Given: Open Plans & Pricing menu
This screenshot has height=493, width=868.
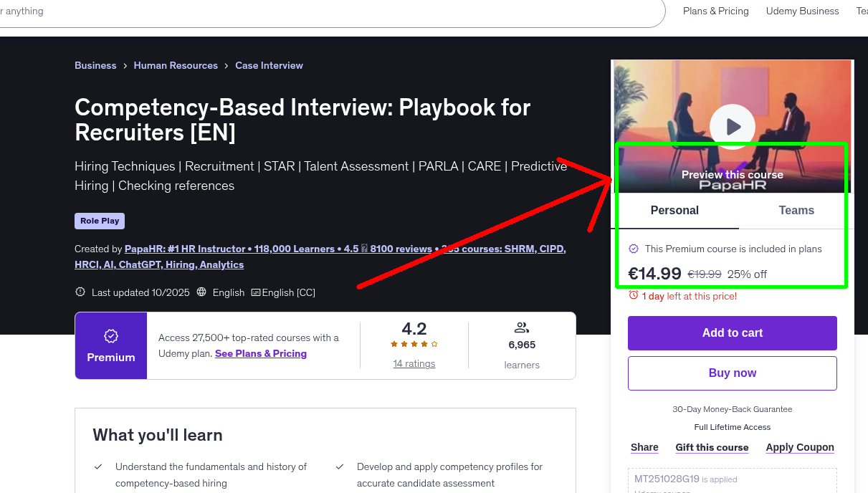Looking at the screenshot, I should coord(715,11).
